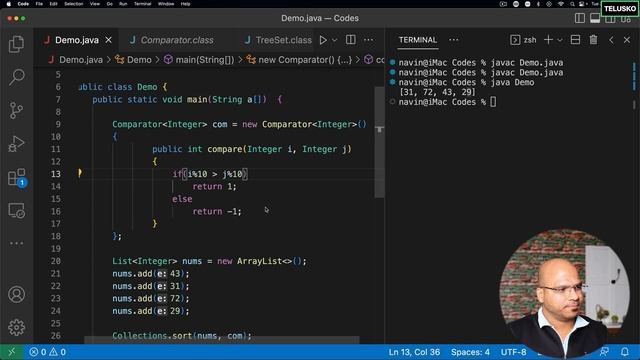
Task: Click Ln 13, Col 36 in status bar
Action: coord(414,352)
